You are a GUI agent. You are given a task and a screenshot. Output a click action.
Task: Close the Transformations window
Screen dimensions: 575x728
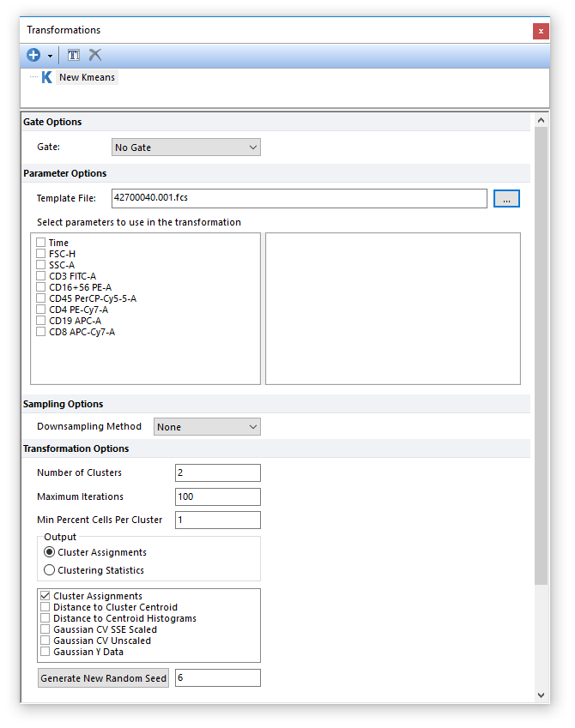[x=540, y=31]
